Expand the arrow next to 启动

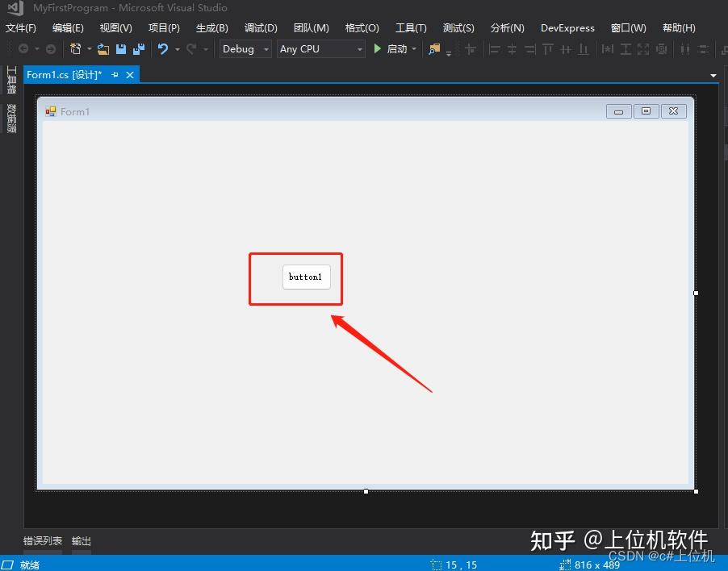414,48
